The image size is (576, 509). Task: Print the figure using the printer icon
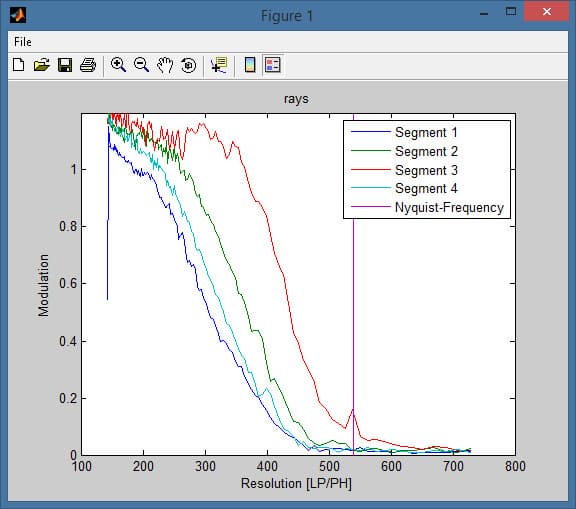88,65
